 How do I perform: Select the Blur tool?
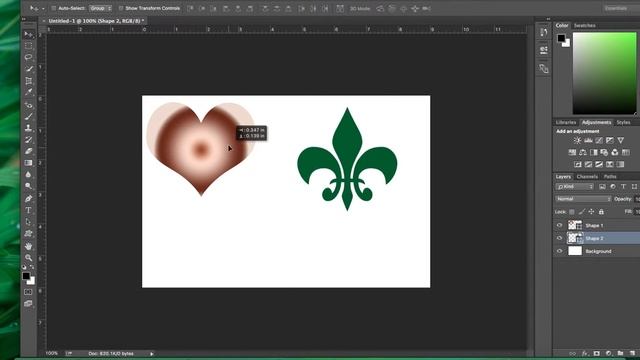[x=28, y=174]
